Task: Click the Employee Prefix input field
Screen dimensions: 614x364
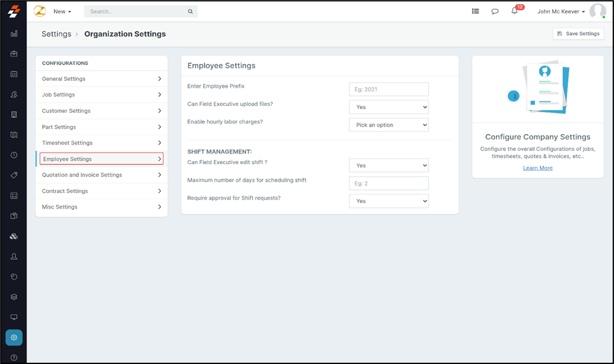Action: coord(388,90)
